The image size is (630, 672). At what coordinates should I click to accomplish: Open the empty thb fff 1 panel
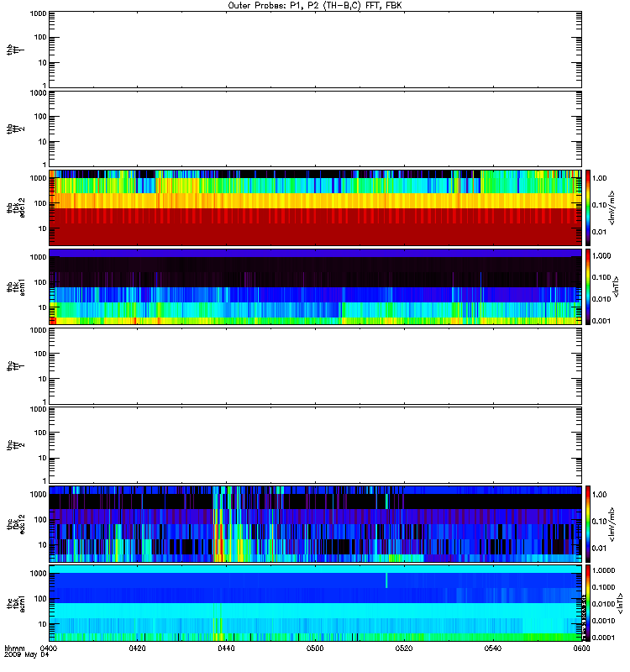coord(316,50)
